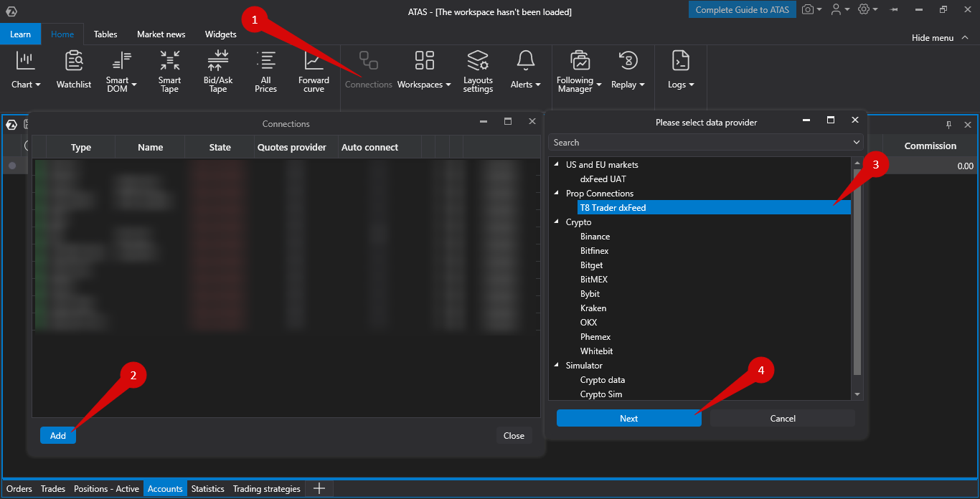Open All Prices window
This screenshot has height=499, width=980.
click(265, 72)
